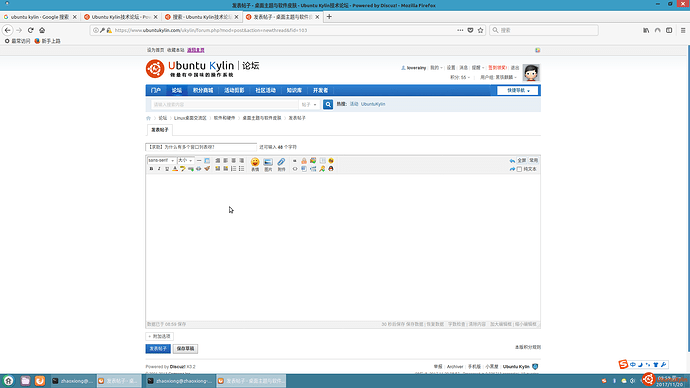Enable the 纯文本 plain text checkbox
The image size is (690, 388).
(x=519, y=169)
